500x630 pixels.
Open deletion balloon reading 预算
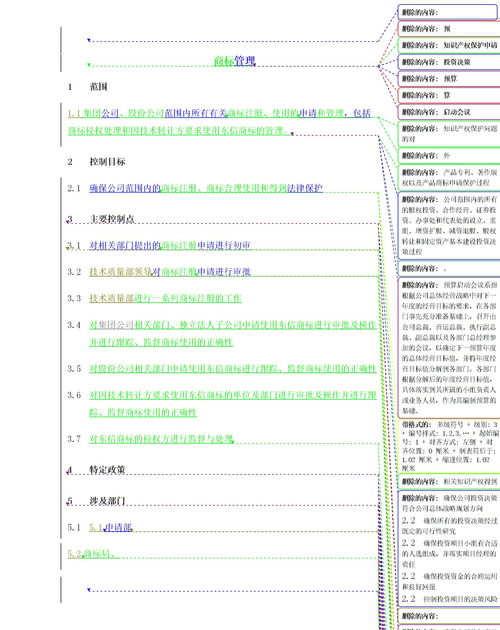click(x=449, y=79)
